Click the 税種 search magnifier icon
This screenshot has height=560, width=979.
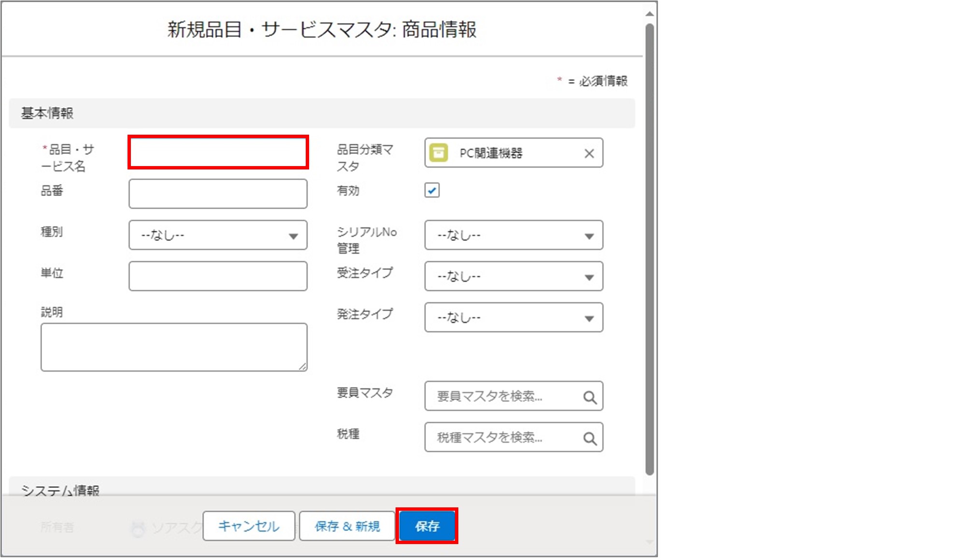point(590,438)
